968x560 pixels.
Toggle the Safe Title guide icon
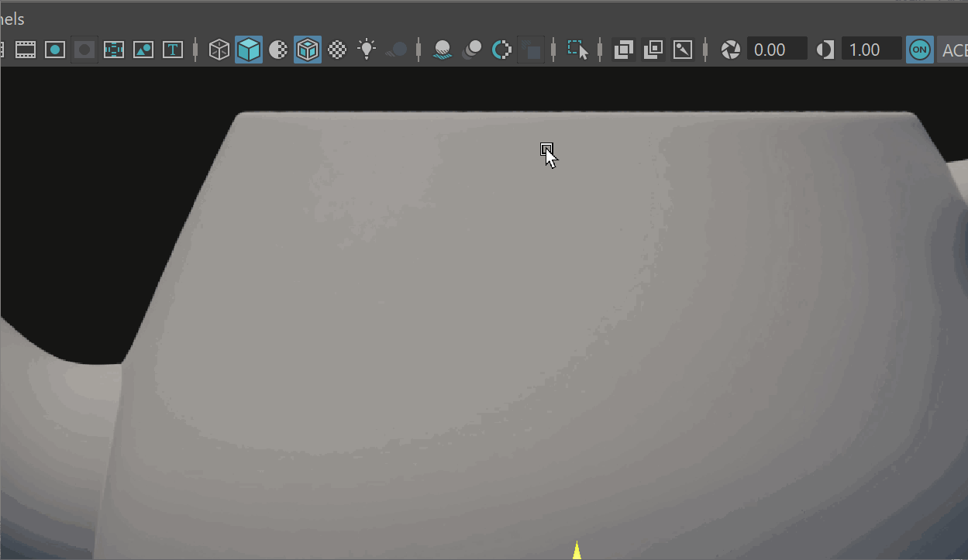click(173, 50)
